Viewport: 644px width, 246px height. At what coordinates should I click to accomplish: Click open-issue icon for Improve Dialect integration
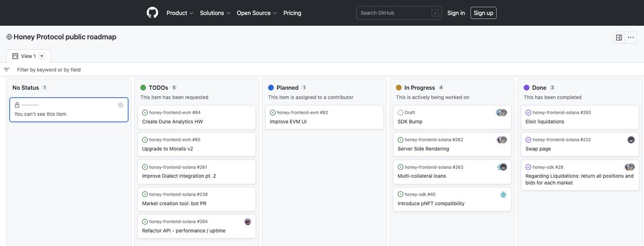(x=145, y=167)
